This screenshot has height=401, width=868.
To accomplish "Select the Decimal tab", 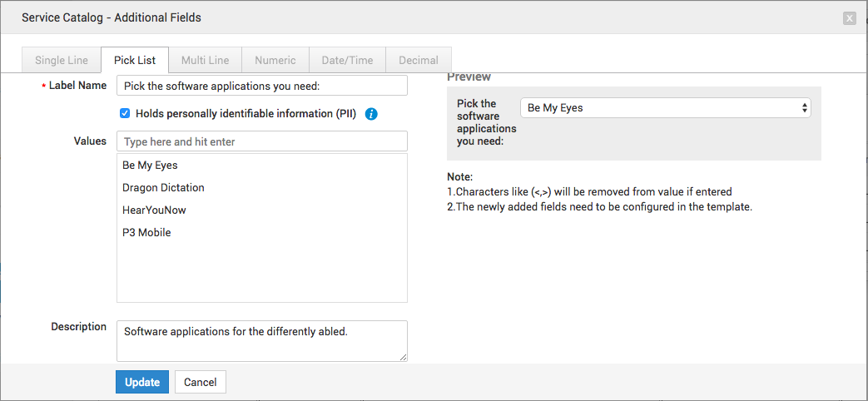I will pyautogui.click(x=418, y=60).
